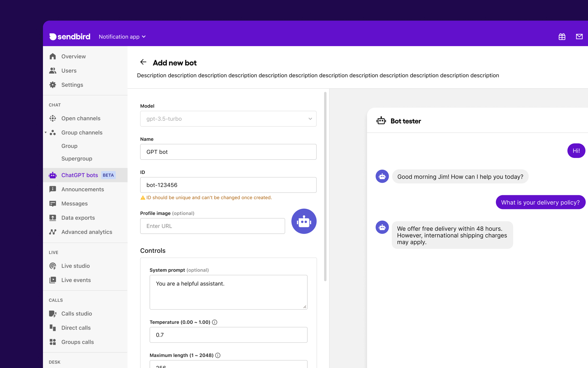Viewport: 588px width, 368px height.
Task: Click the Bot tester robot icon
Action: click(381, 121)
